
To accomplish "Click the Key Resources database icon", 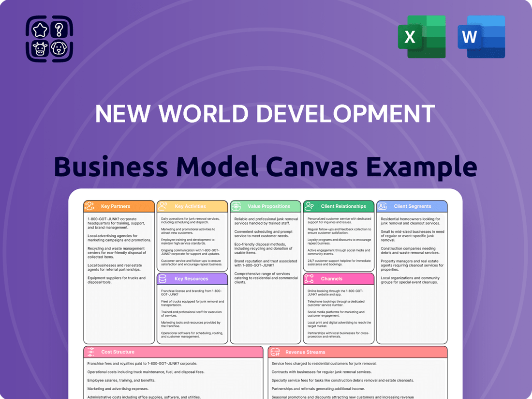I will tap(163, 278).
